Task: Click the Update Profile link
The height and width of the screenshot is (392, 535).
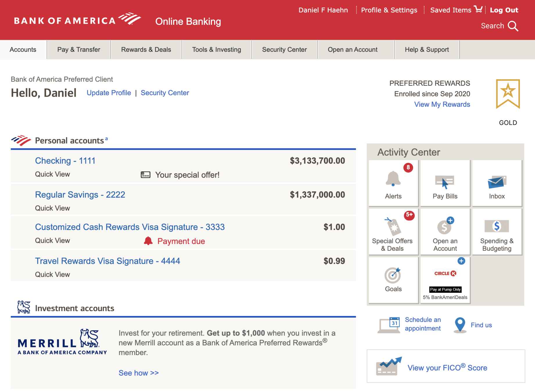Action: (x=109, y=93)
